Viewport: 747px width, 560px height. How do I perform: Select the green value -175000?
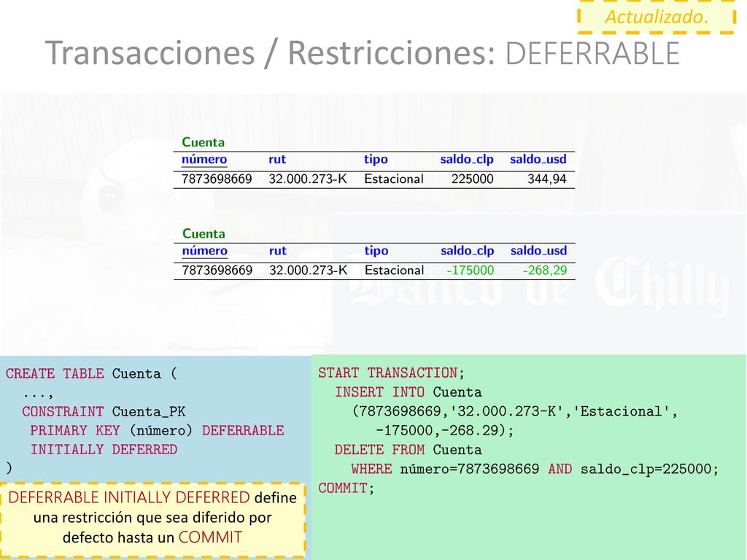[470, 271]
